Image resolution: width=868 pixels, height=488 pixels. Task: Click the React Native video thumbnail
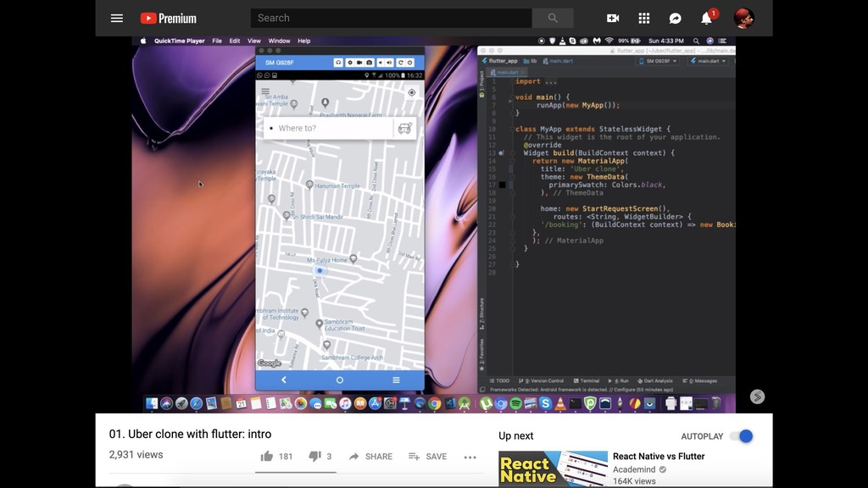coord(553,469)
